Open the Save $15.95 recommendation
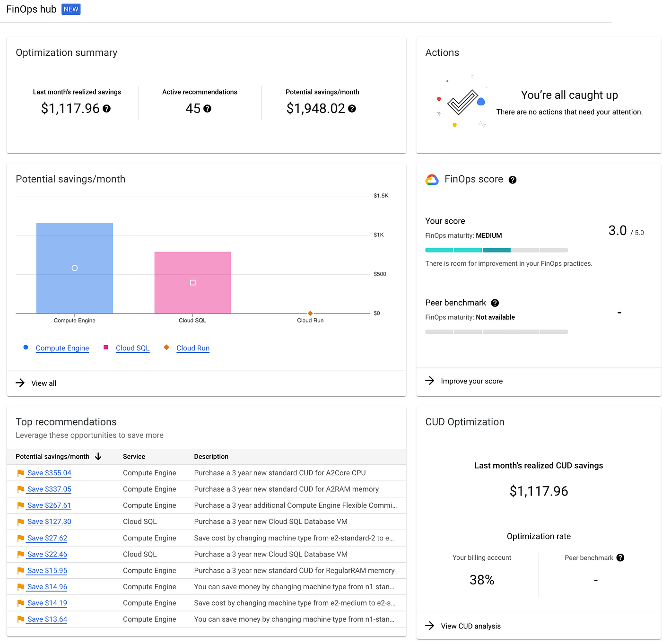The image size is (662, 644). coord(47,571)
